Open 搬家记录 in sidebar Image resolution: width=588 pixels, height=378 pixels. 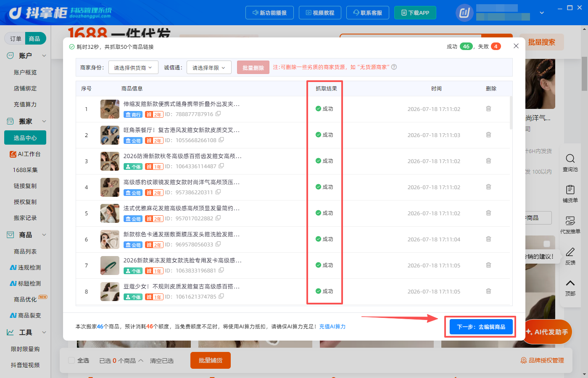pos(25,218)
